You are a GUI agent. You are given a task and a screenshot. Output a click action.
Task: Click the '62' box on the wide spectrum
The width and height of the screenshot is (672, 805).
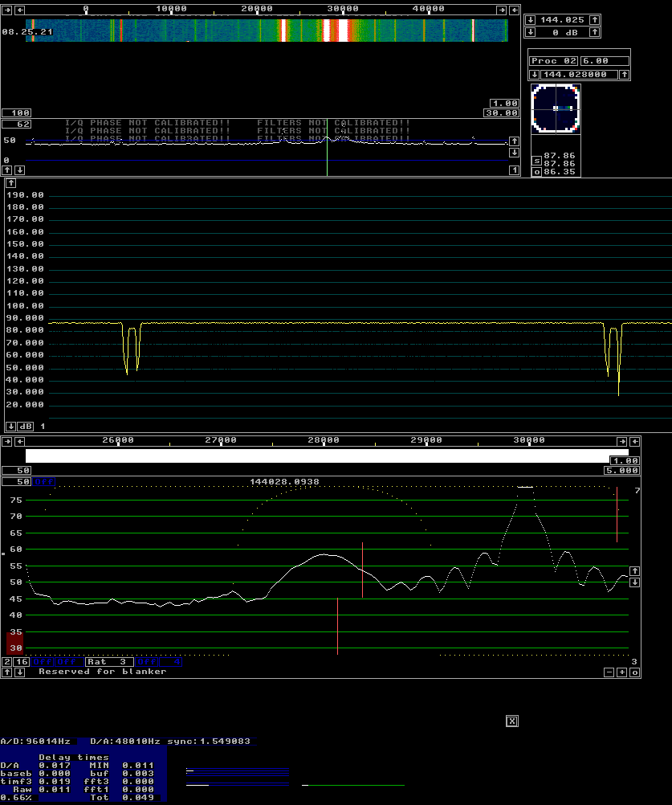[16, 125]
